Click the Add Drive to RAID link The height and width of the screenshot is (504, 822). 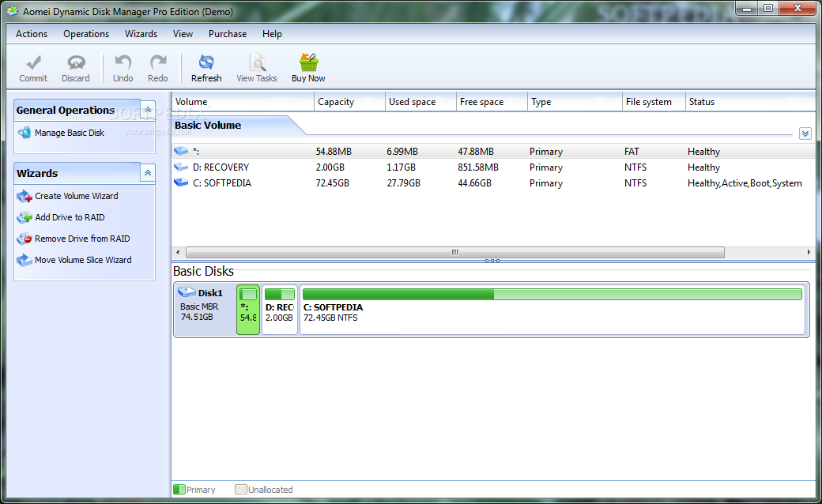click(70, 217)
